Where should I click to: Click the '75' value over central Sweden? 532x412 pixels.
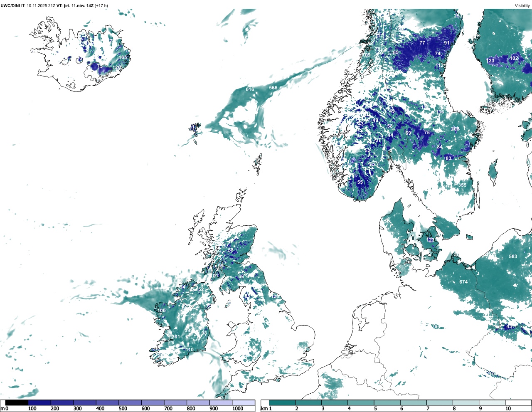tap(427, 133)
